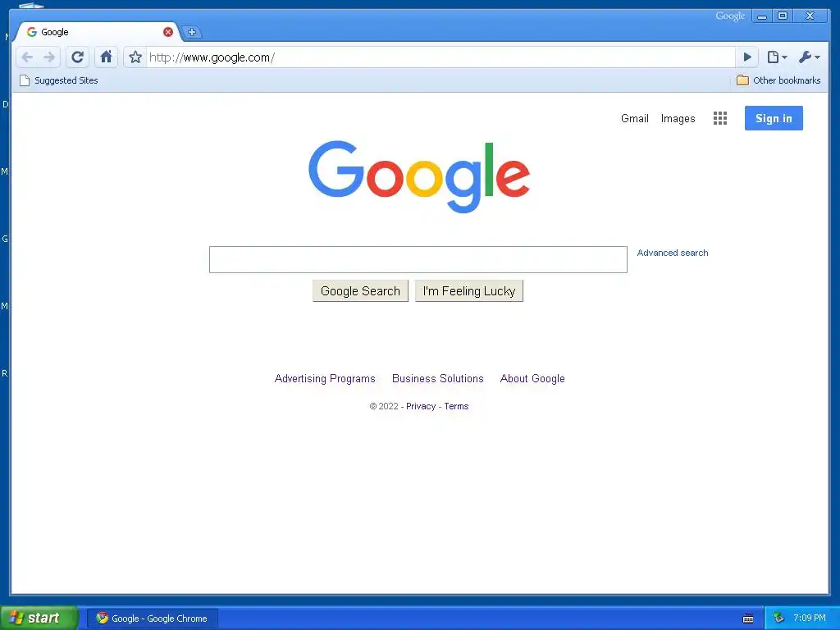840x630 pixels.
Task: Open Advertising Programs link
Action: point(325,379)
